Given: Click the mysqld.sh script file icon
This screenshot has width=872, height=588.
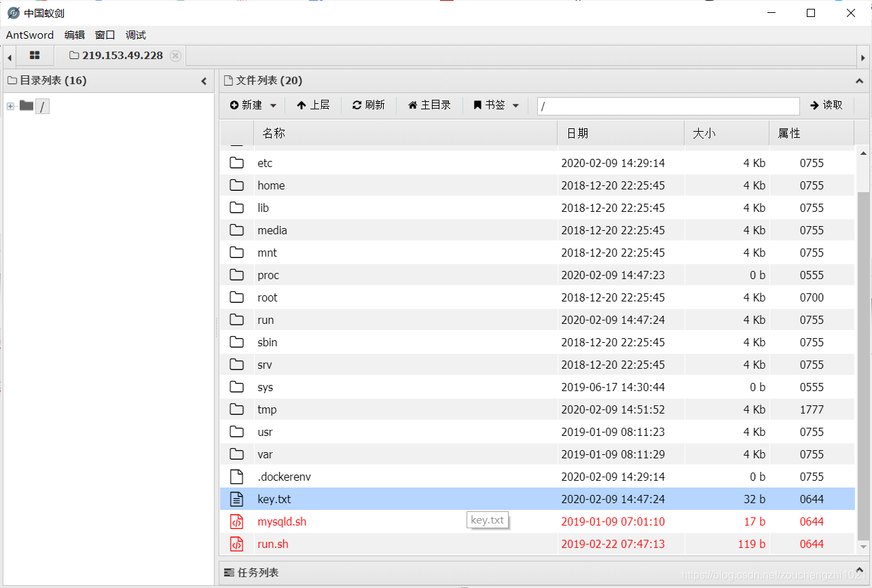Looking at the screenshot, I should pos(236,521).
